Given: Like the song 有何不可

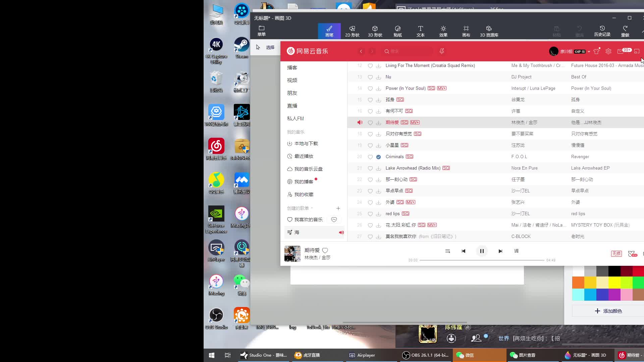Looking at the screenshot, I should pyautogui.click(x=370, y=111).
